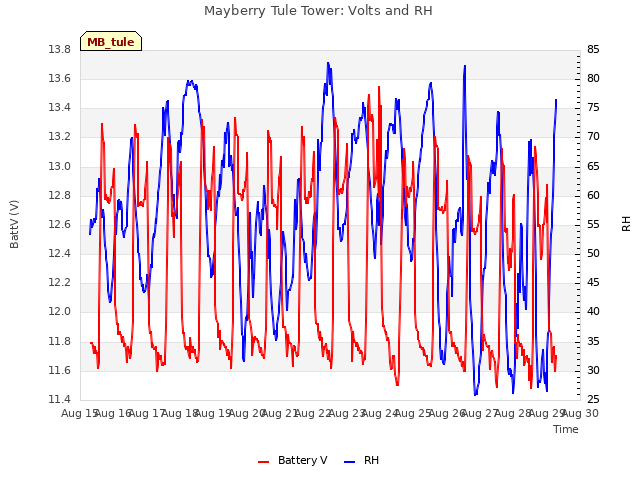This screenshot has width=640, height=480.
Task: Click the 12.4 left axis tick
Action: click(60, 254)
